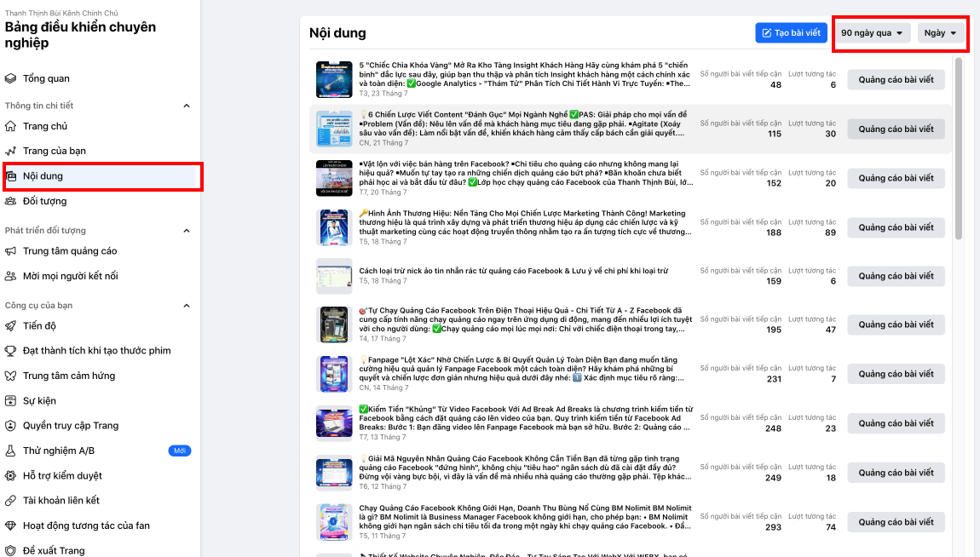Click the interaction count 89
The height and width of the screenshot is (557, 980).
[x=830, y=233]
